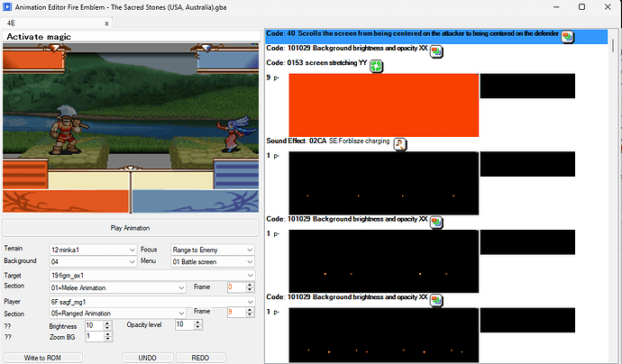Click the UNDO button

coord(147,358)
